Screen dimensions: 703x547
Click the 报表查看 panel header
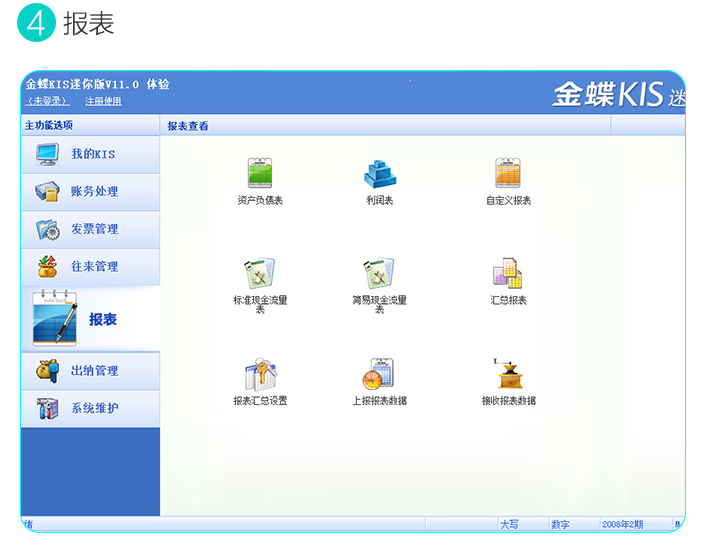188,126
